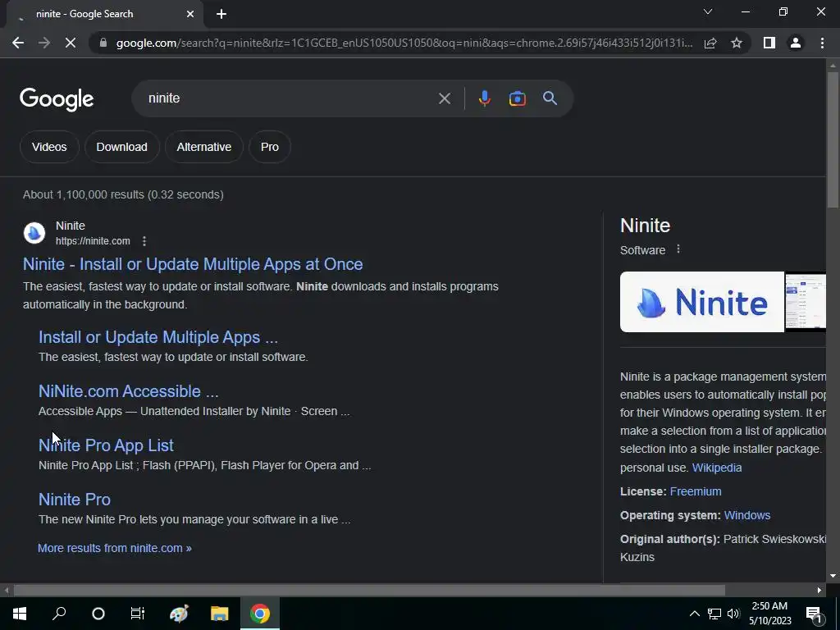
Task: Select the Download filter chip
Action: click(121, 147)
